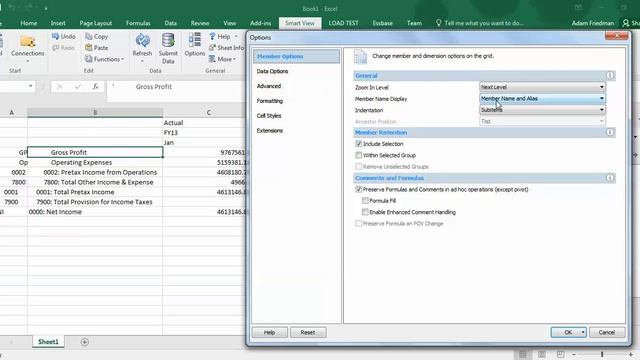
Task: Open the More dropdown in General group
Action: pyautogui.click(x=222, y=59)
